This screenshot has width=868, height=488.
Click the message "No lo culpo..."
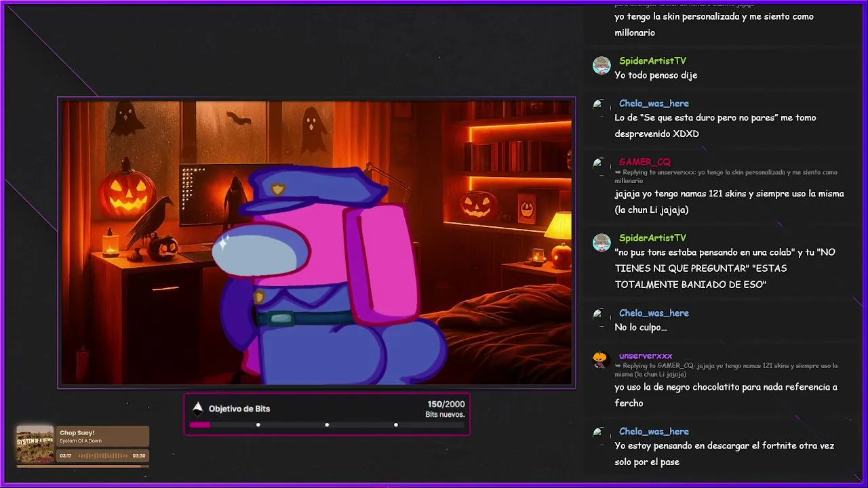(x=641, y=327)
